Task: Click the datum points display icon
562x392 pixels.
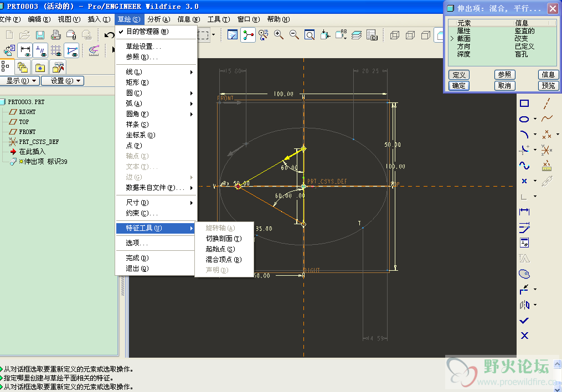Action: click(546, 135)
